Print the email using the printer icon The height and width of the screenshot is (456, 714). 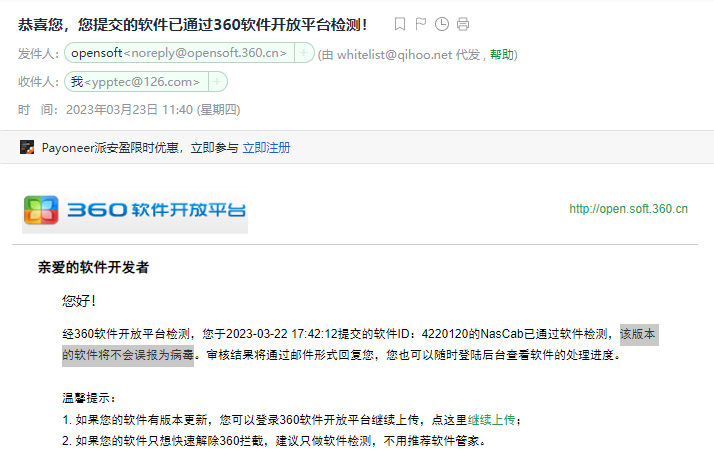[x=462, y=23]
